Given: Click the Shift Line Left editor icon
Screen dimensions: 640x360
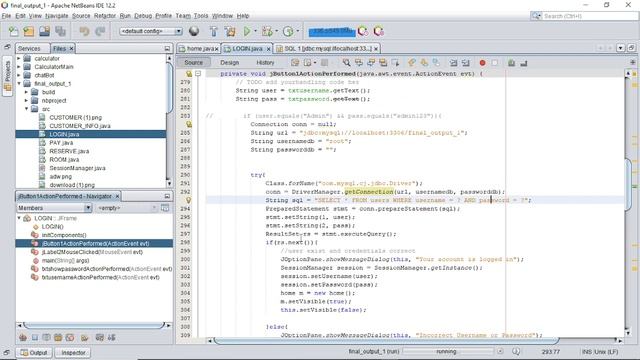Looking at the screenshot, I should tap(453, 63).
